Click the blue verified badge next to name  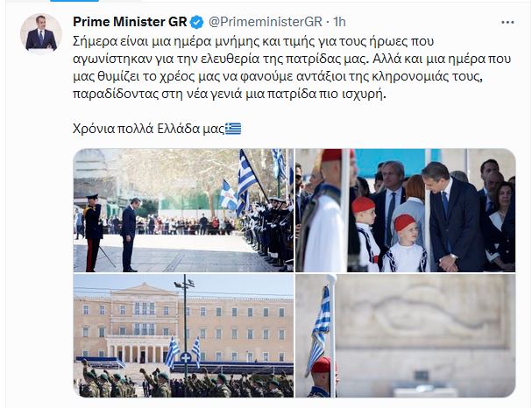(x=196, y=22)
